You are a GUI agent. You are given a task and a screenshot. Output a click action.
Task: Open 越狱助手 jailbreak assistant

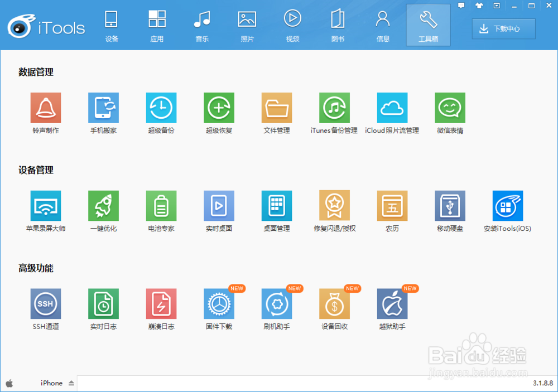(392, 304)
